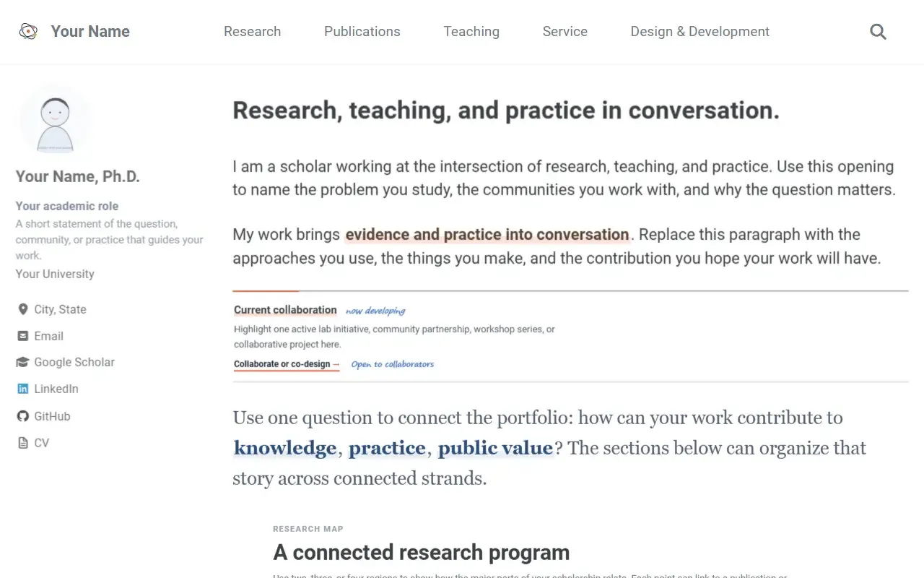This screenshot has height=578, width=924.
Task: Select Teaching in the navigation bar
Action: [471, 32]
